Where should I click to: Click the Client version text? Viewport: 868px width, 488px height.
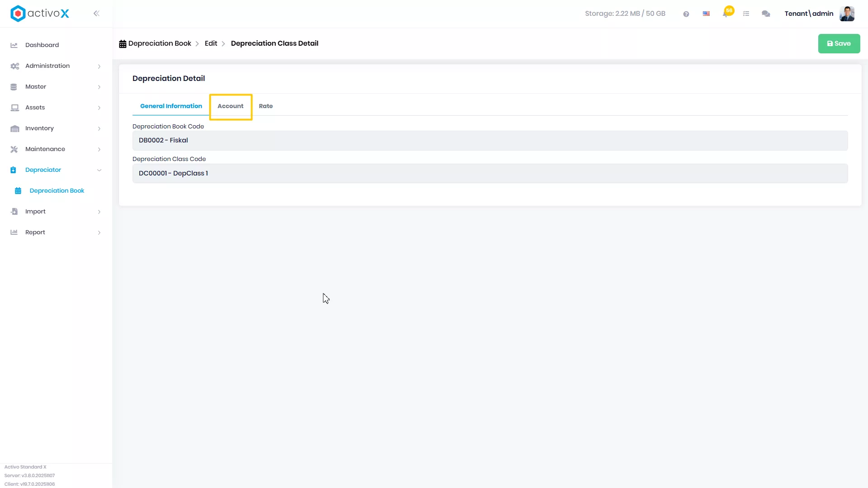point(29,484)
